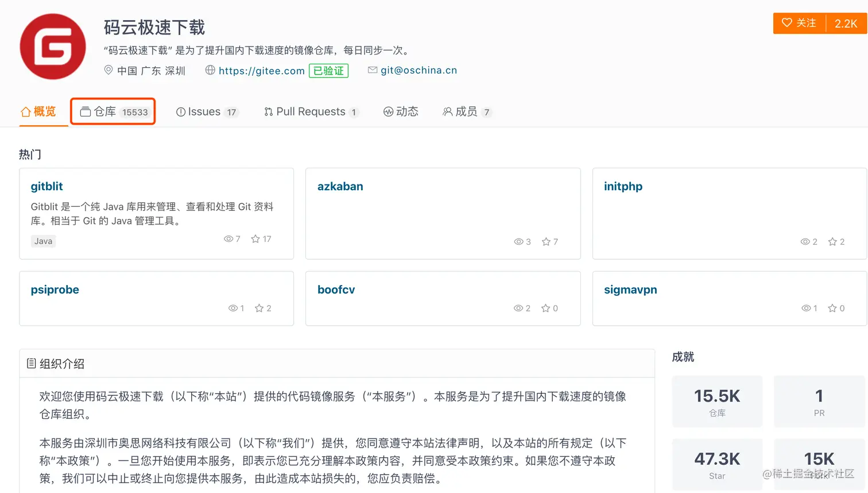
Task: Click the eye icon on psiprobe card
Action: [233, 309]
